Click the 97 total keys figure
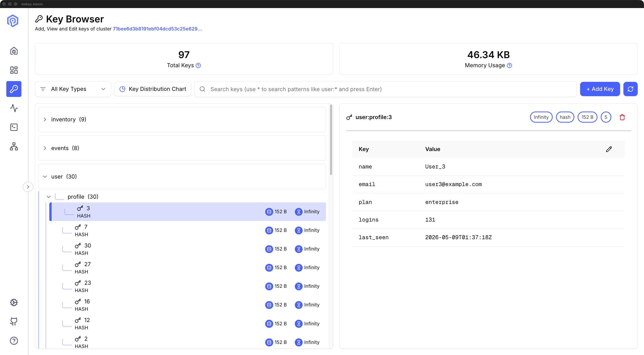The width and height of the screenshot is (644, 355). point(184,55)
